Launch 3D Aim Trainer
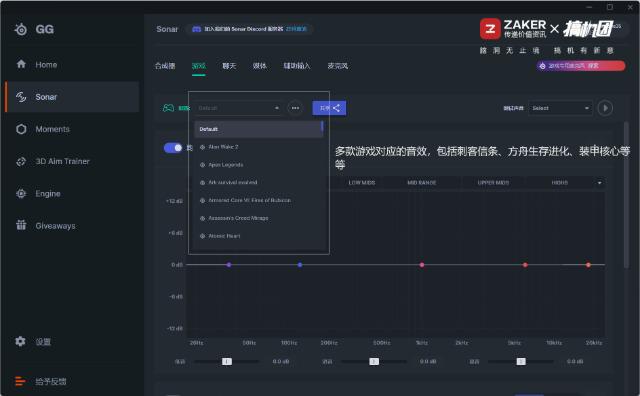The image size is (640, 396). tap(53, 161)
